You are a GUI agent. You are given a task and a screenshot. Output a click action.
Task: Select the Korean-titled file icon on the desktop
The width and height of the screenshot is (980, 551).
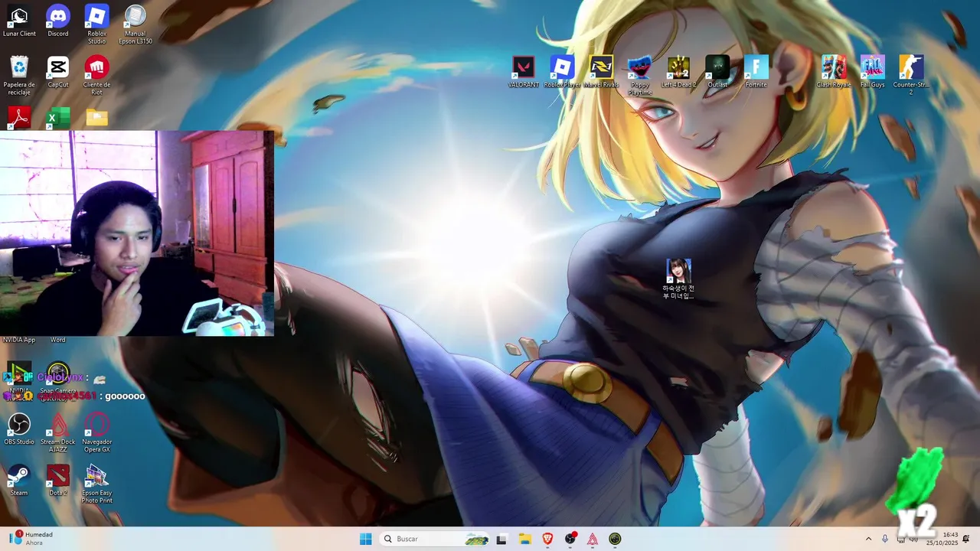(678, 279)
